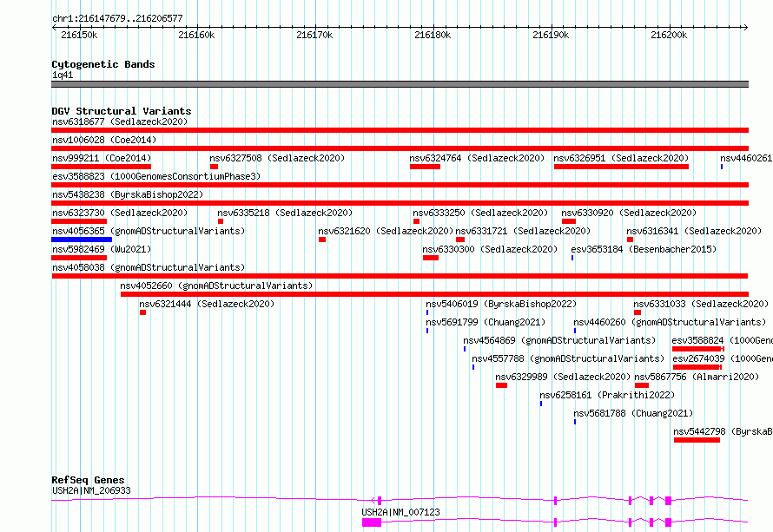This screenshot has height=532, width=773.
Task: Open nsv4056365 gnomAD variant label
Action: pyautogui.click(x=149, y=231)
